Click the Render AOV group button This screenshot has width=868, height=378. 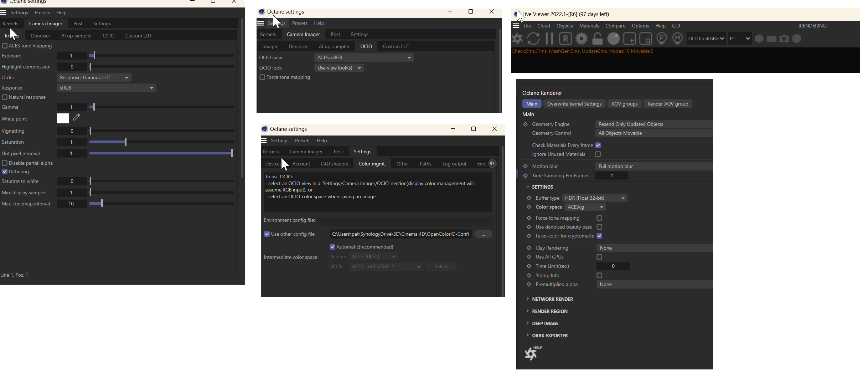point(668,104)
